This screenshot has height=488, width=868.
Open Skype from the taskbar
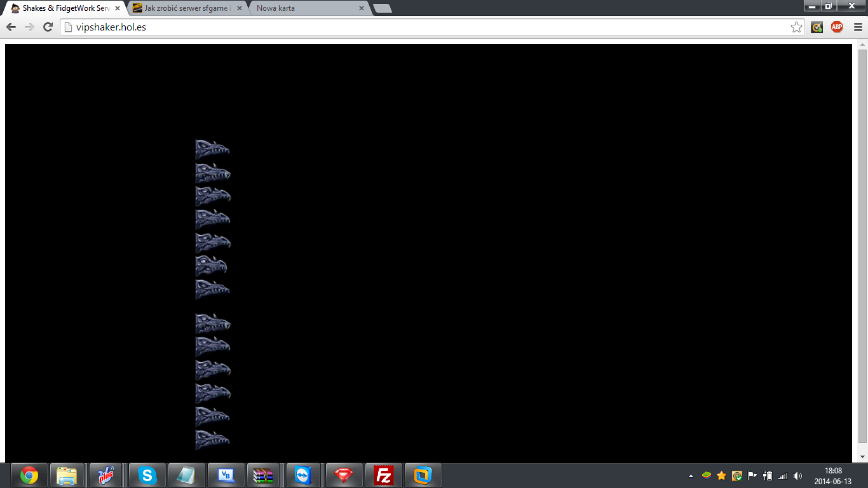pyautogui.click(x=147, y=475)
